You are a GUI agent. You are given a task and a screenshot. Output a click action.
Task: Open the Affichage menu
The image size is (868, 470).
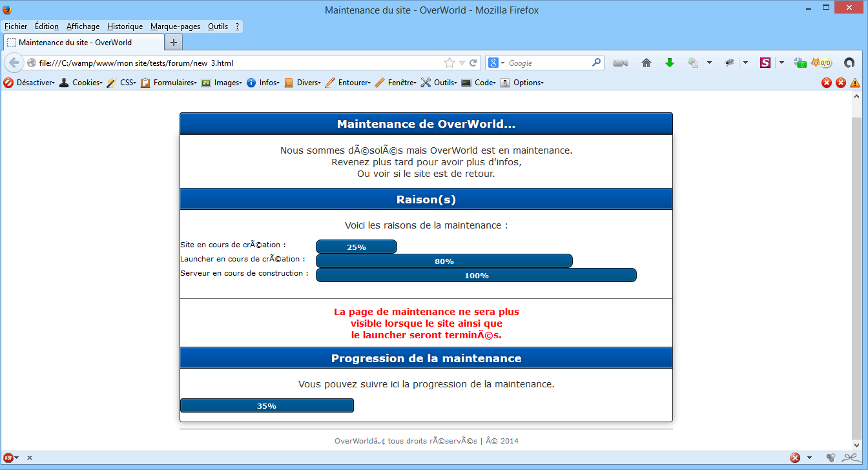tap(83, 26)
